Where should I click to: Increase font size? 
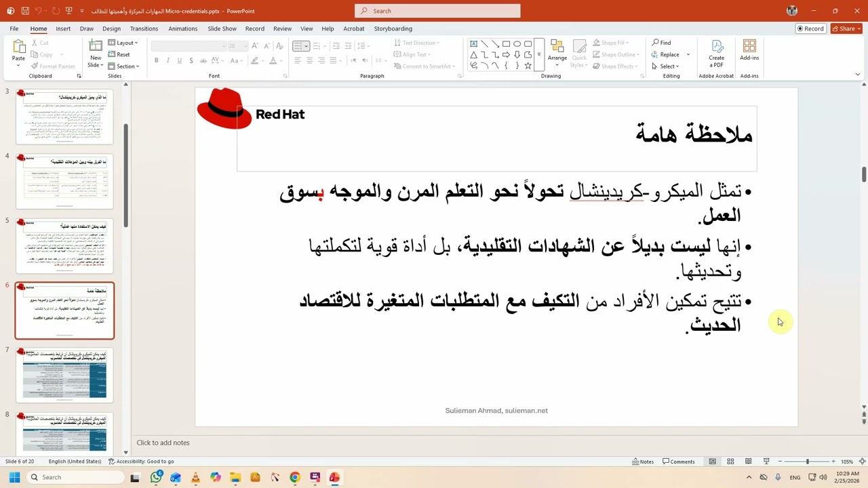pos(255,45)
